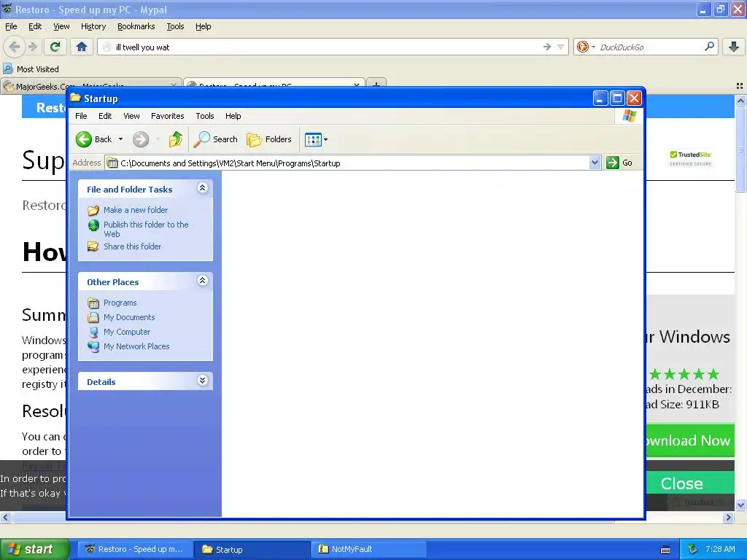Click the keyboard icon on the taskbar
The image size is (747, 560).
tap(665, 550)
